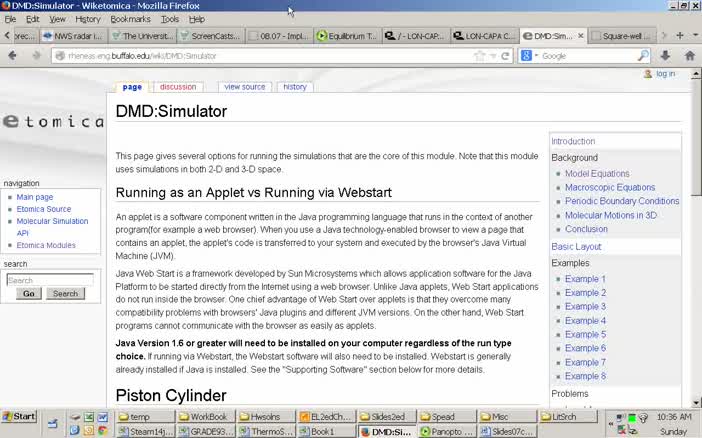
Task: Open the Steam14j taskbar window
Action: click(145, 431)
